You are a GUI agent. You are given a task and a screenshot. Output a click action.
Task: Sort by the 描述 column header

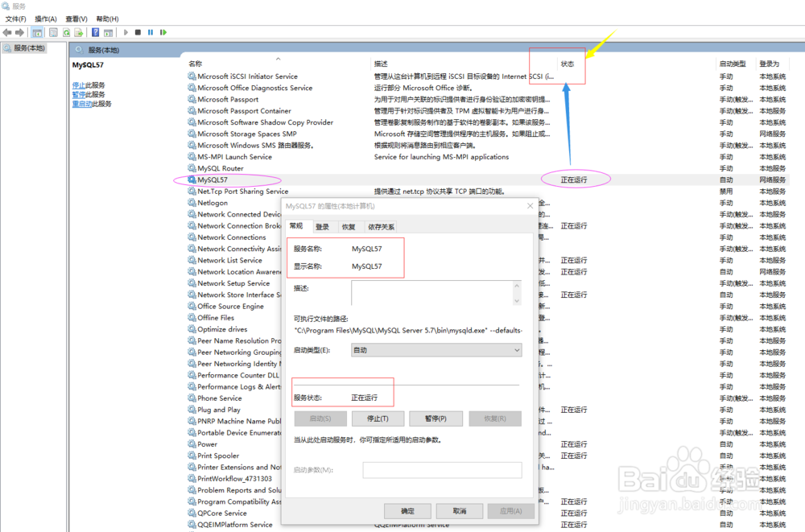[x=381, y=64]
